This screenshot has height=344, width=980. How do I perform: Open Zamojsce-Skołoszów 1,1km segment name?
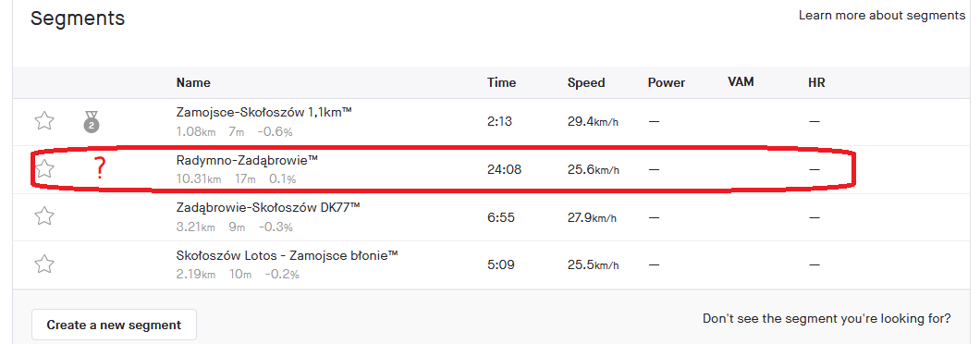pyautogui.click(x=264, y=113)
